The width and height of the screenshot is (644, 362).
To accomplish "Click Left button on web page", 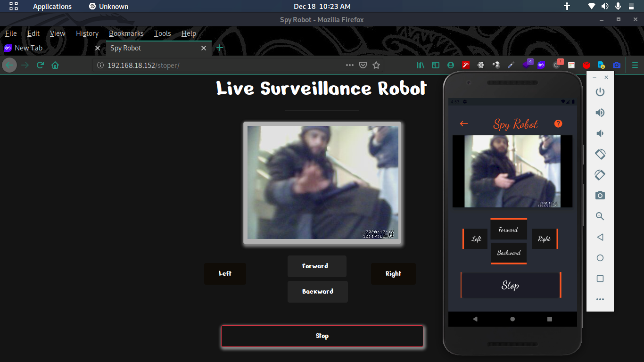I will click(x=225, y=274).
